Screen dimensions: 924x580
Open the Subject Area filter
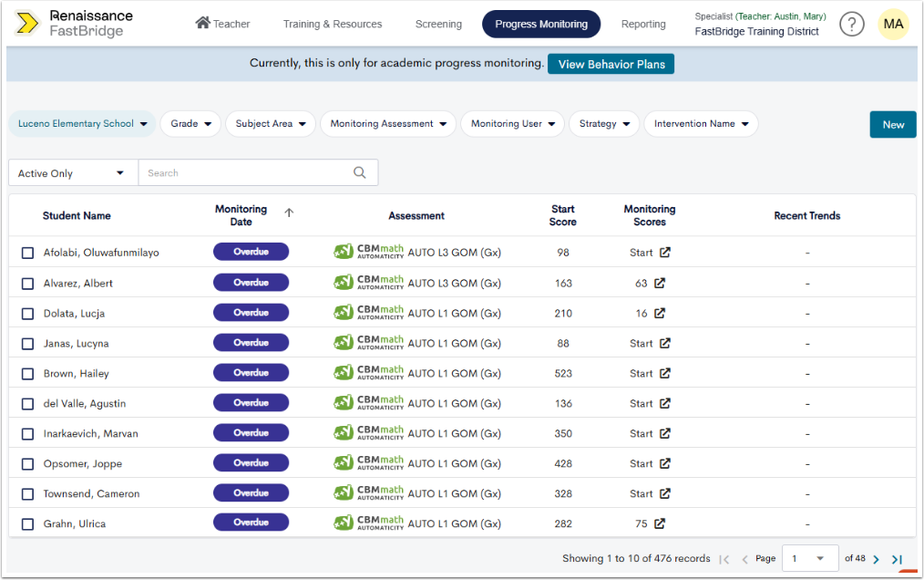[271, 124]
